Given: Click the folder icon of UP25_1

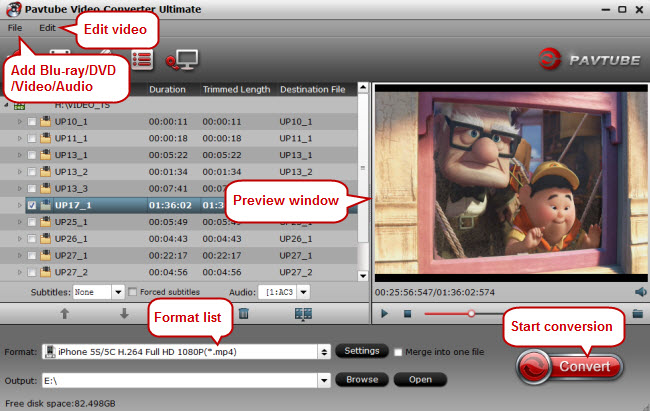Looking at the screenshot, I should tap(45, 222).
